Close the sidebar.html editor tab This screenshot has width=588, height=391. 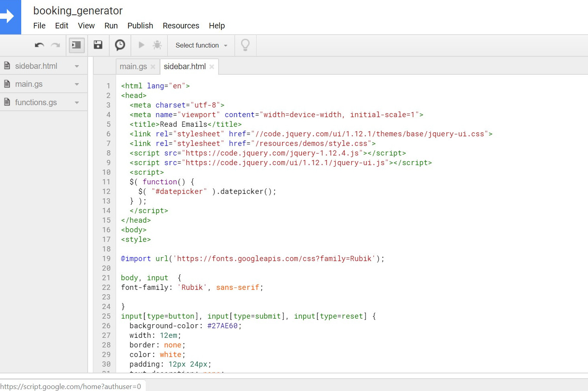(212, 67)
